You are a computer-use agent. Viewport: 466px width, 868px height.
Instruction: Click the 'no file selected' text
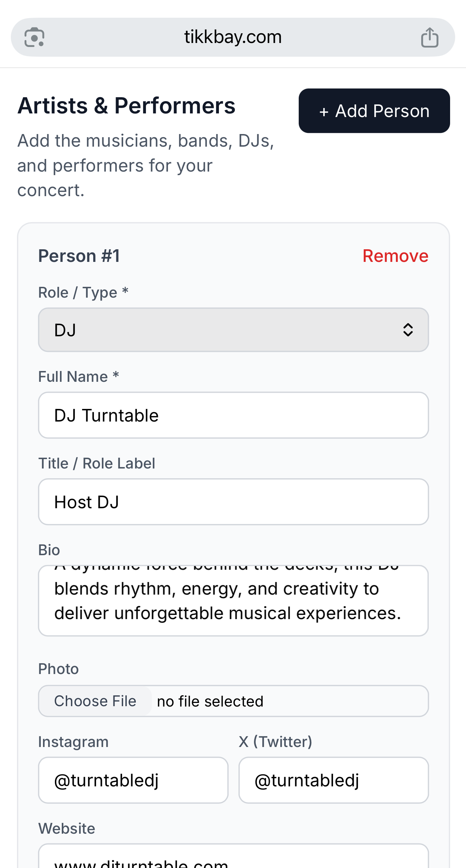pos(210,701)
